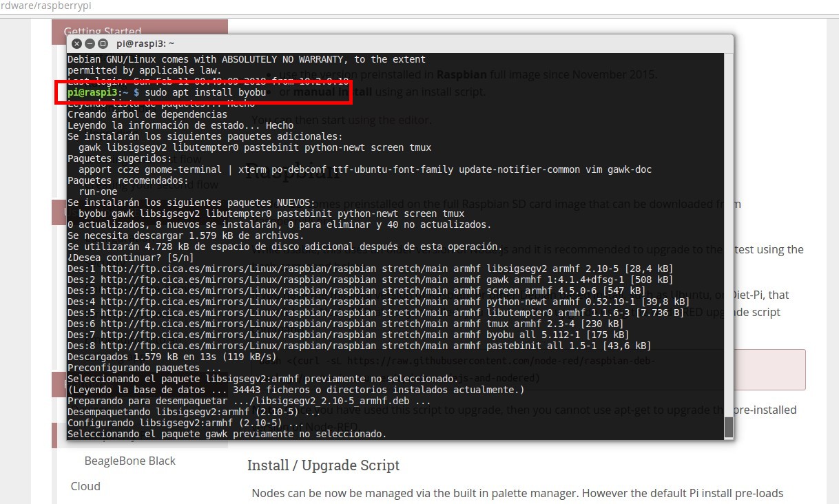
Task: Click 'Leyendo la información de estado... Hecho'
Action: 180,125
